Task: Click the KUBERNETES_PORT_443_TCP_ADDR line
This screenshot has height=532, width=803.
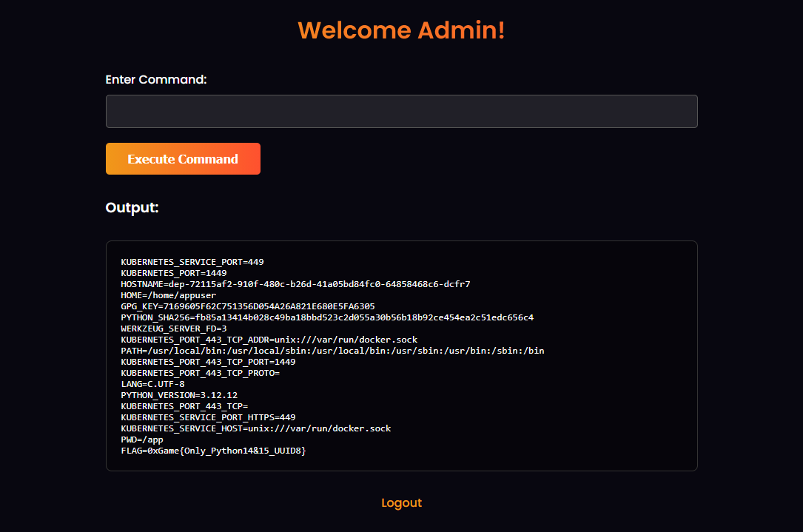Action: pyautogui.click(x=269, y=340)
